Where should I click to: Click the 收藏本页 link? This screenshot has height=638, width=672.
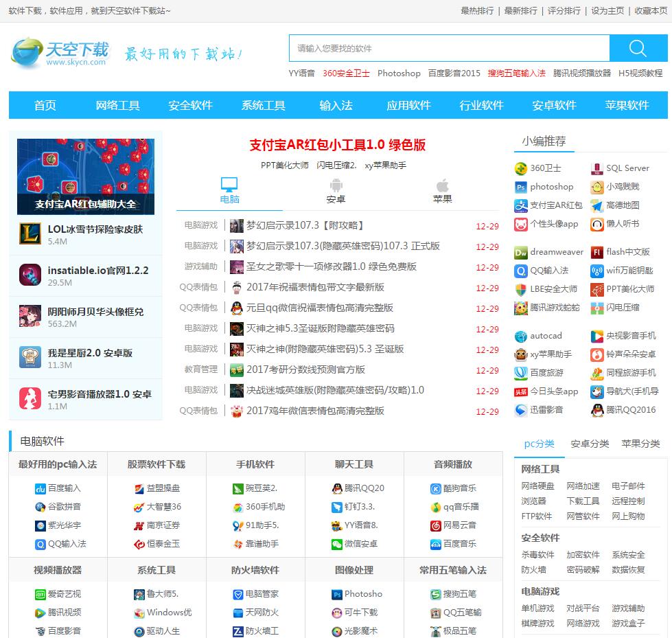[651, 11]
